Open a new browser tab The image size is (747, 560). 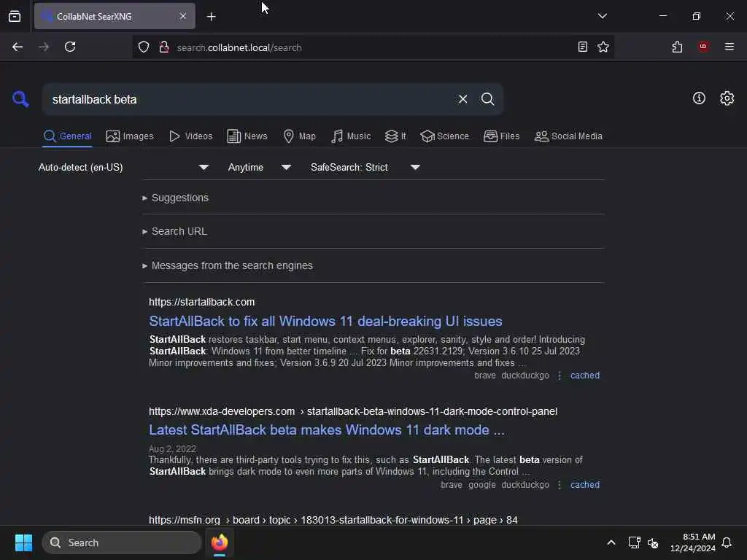(x=211, y=17)
